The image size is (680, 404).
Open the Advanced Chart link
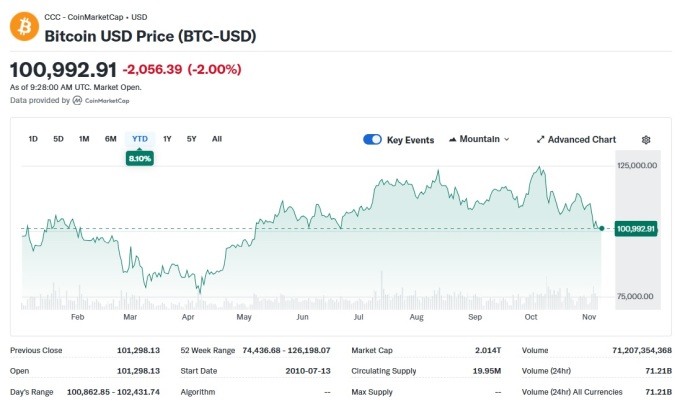tap(581, 140)
